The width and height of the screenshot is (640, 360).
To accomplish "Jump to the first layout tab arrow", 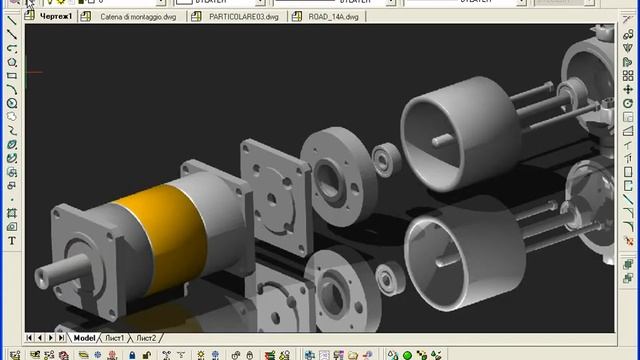I will tap(29, 338).
